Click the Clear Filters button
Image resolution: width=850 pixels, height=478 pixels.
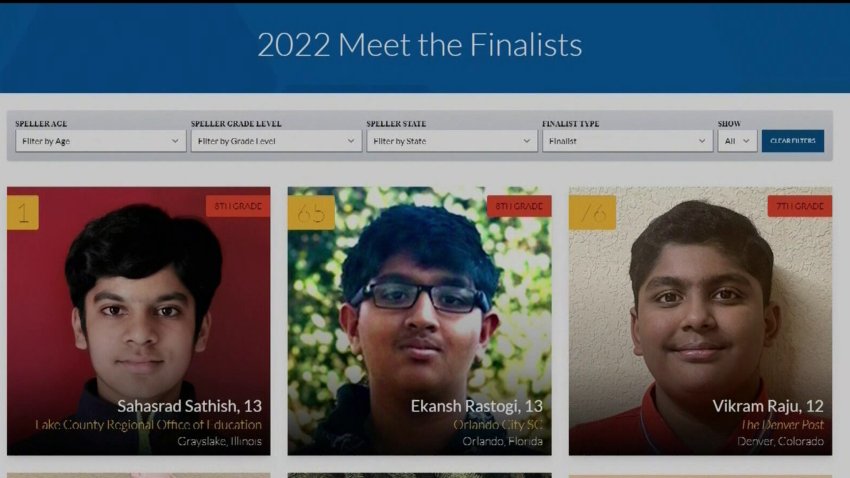click(793, 141)
